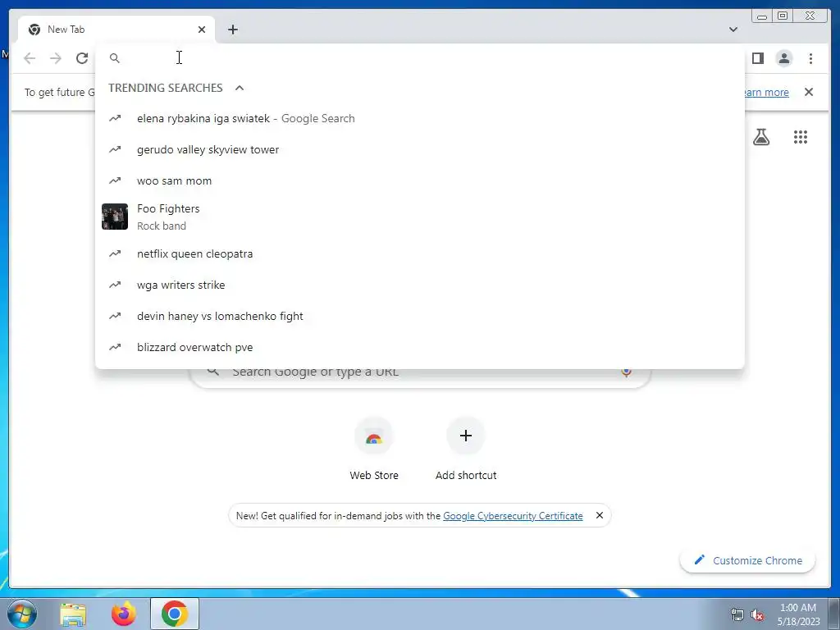Select suggestion gerudo valley skyview tower
840x630 pixels.
[x=420, y=149]
